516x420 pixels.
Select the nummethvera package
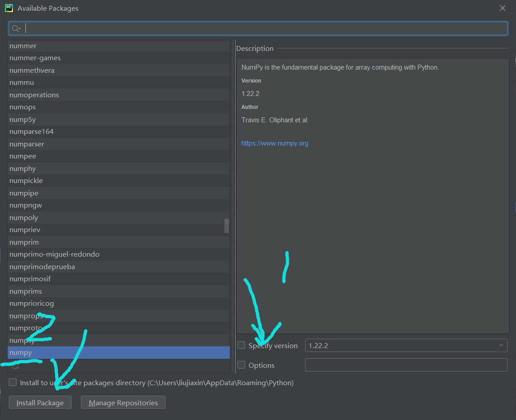pyautogui.click(x=118, y=71)
